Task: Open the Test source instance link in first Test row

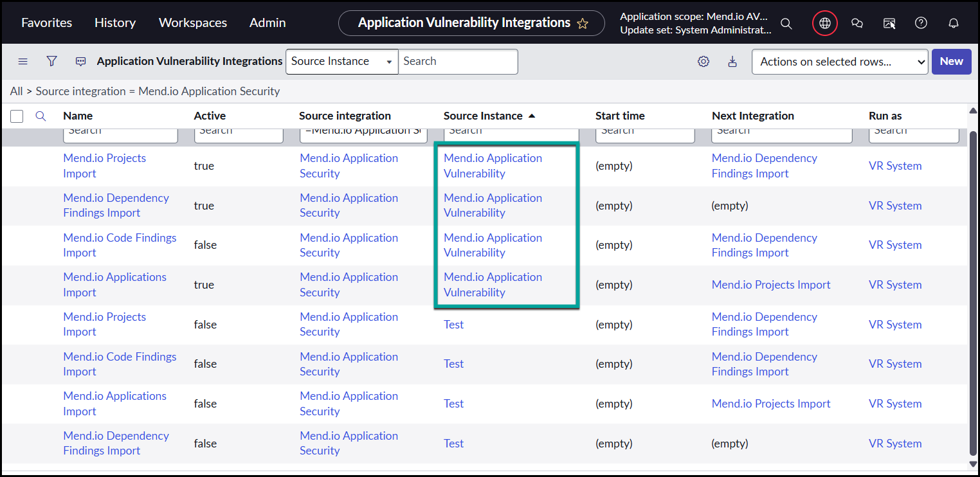Action: coord(453,325)
